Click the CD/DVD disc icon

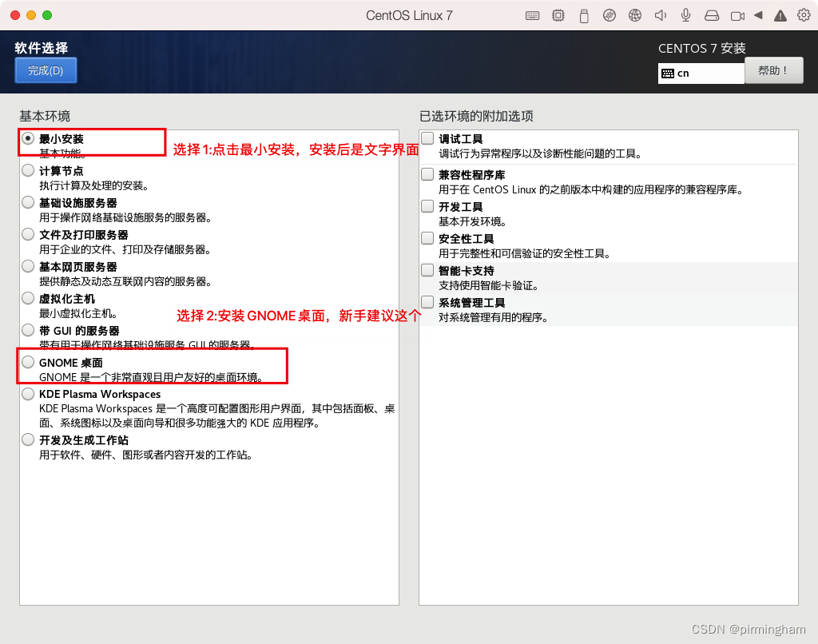(x=610, y=16)
